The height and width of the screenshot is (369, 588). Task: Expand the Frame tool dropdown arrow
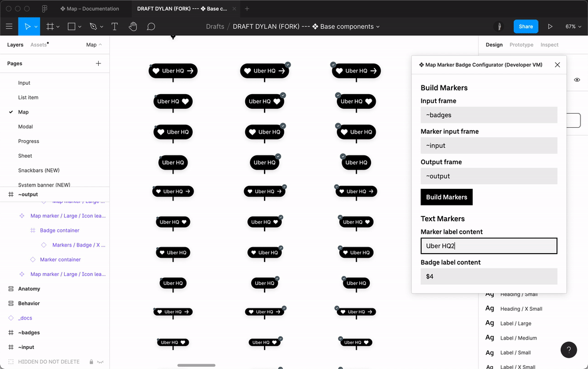click(58, 27)
